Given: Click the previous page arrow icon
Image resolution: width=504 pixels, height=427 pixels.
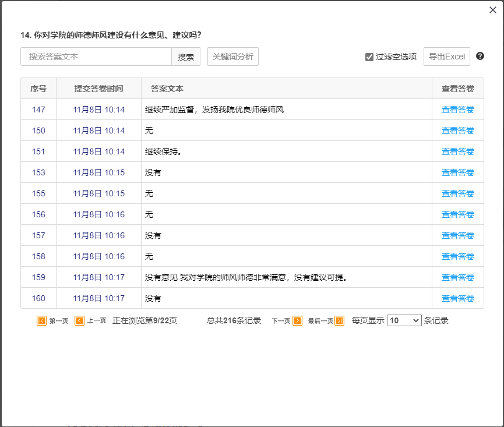Looking at the screenshot, I should (80, 320).
